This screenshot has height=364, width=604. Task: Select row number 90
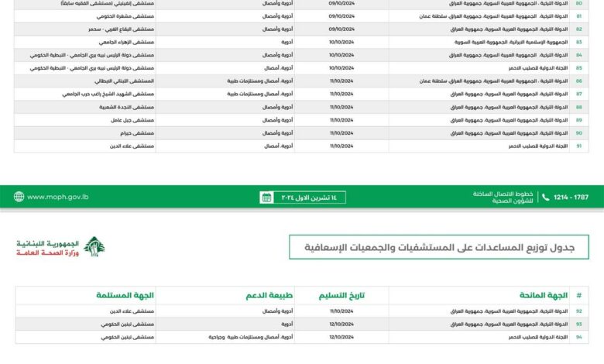(x=579, y=133)
